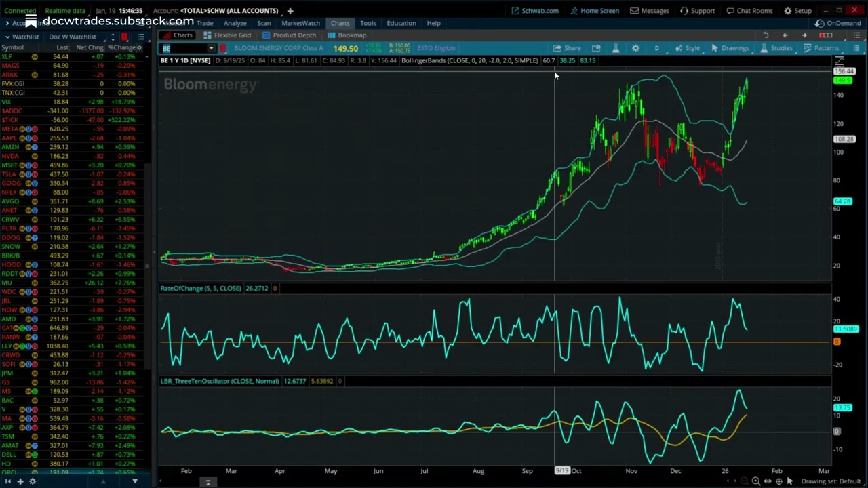868x488 pixels.
Task: Click the plus icon next to Account
Action: (290, 11)
